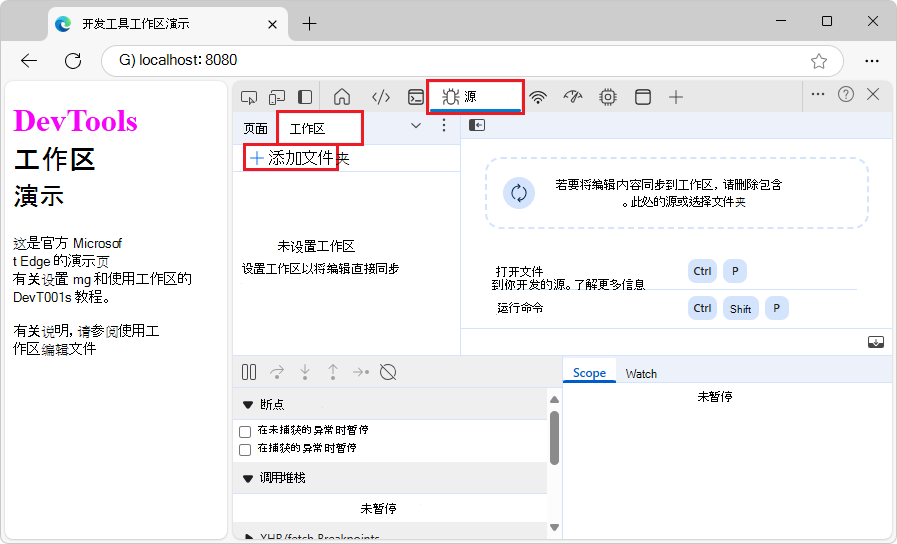
Task: Select the 开发工具工作区演示 browser tab
Action: pos(168,24)
